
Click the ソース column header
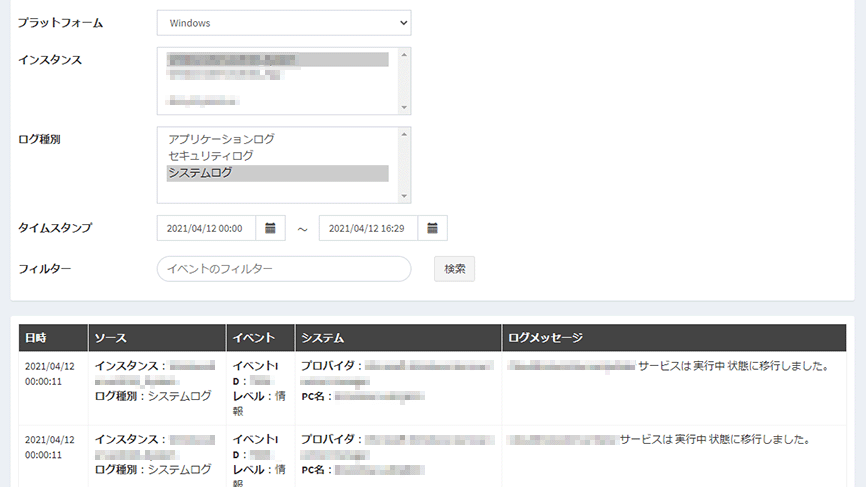pyautogui.click(x=157, y=338)
